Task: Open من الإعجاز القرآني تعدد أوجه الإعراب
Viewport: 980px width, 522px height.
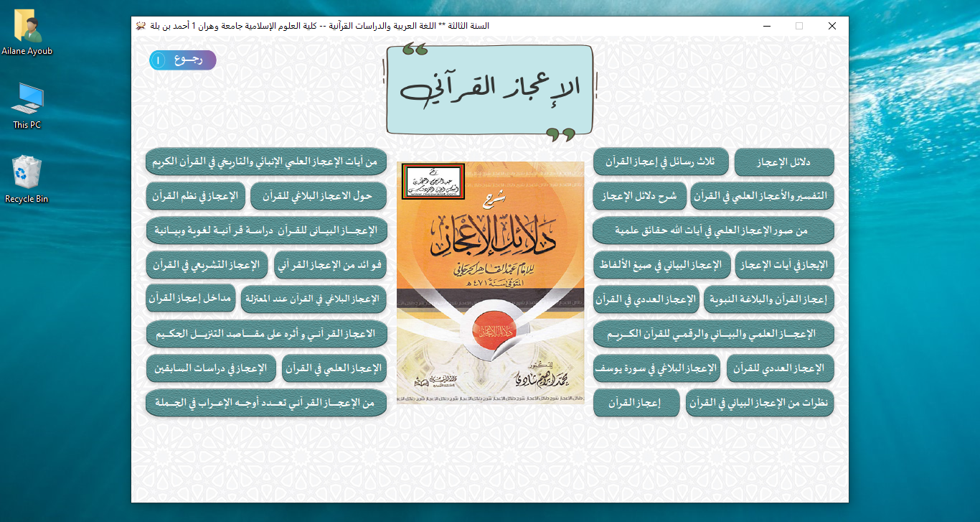Action: 266,402
